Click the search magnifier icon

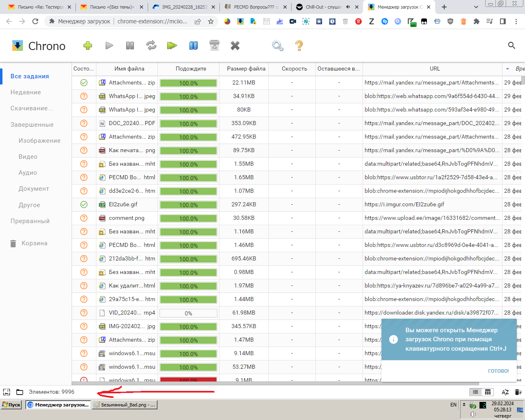pyautogui.click(x=511, y=46)
